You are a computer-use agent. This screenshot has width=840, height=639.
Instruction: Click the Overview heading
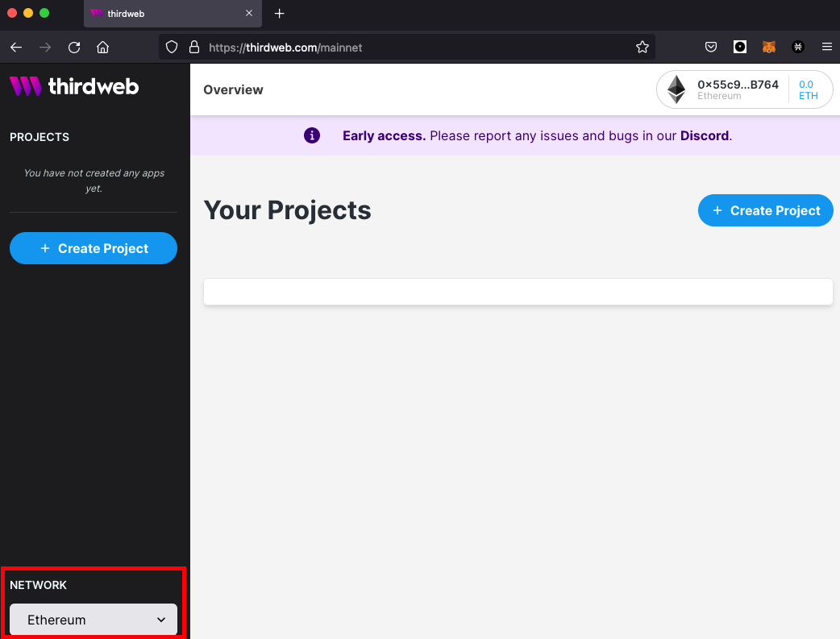click(233, 90)
